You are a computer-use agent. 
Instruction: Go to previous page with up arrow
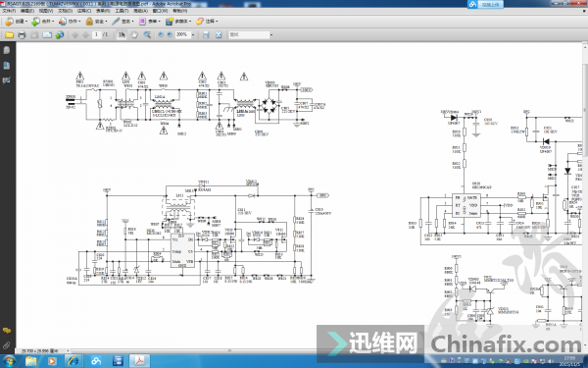point(75,35)
